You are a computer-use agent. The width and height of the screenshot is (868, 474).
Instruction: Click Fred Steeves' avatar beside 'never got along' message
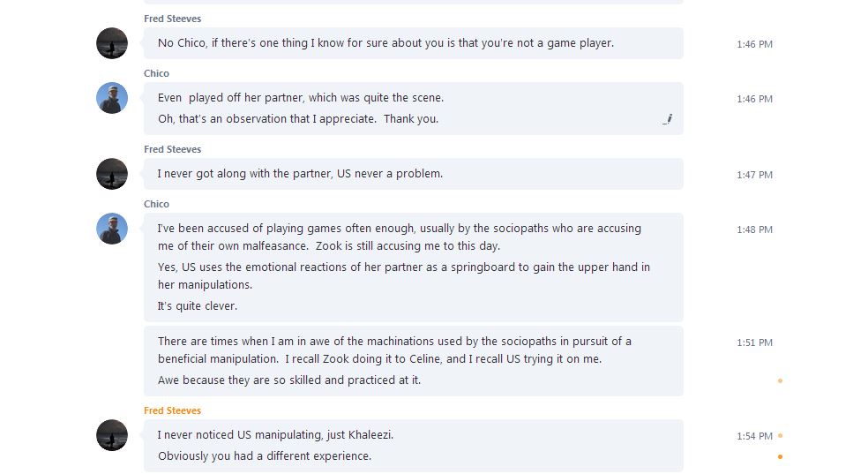click(112, 174)
